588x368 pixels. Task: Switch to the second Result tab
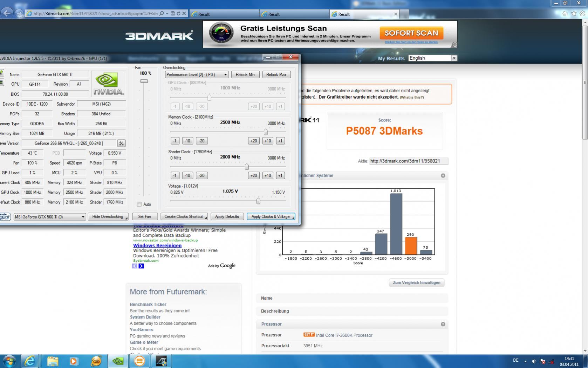coord(294,14)
